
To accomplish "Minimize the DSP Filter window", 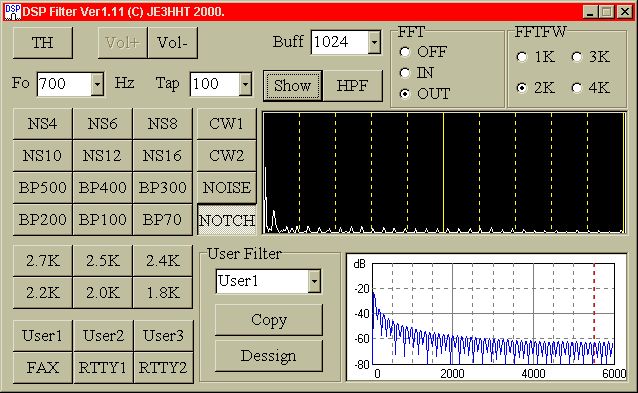I will [x=590, y=12].
